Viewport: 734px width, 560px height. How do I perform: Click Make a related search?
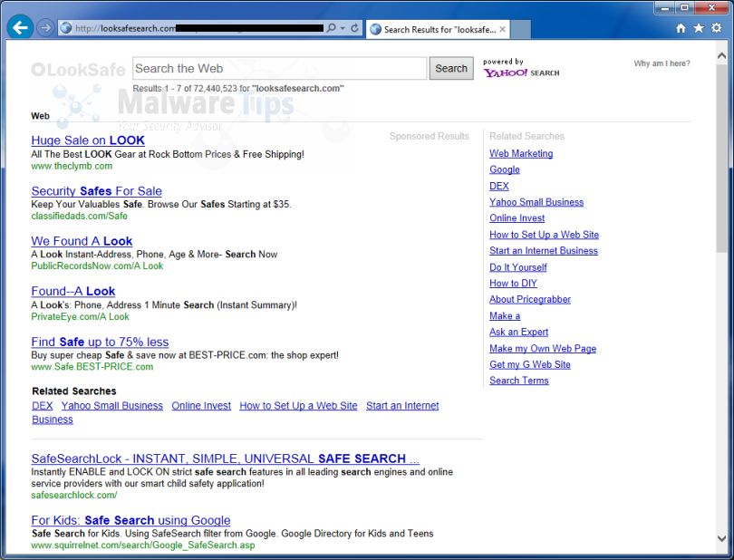point(505,315)
